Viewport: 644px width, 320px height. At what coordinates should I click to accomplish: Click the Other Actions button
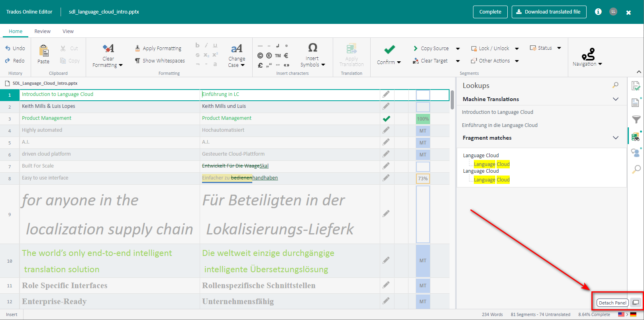coord(490,60)
